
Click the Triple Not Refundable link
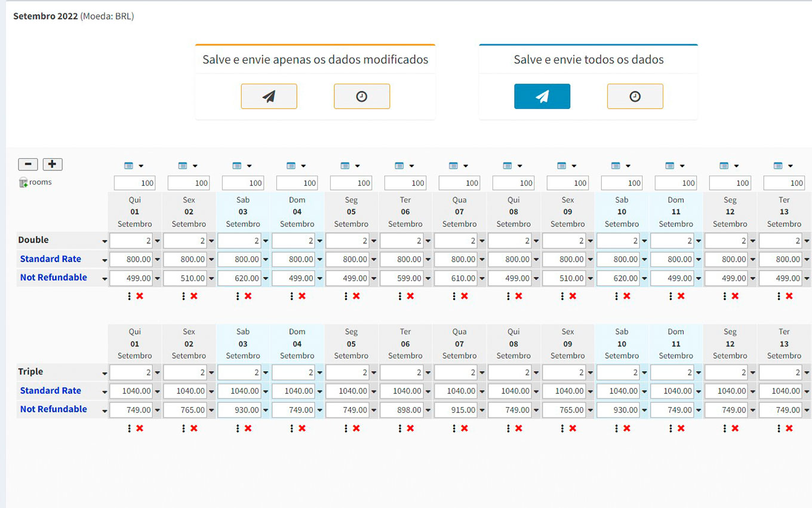(x=54, y=409)
